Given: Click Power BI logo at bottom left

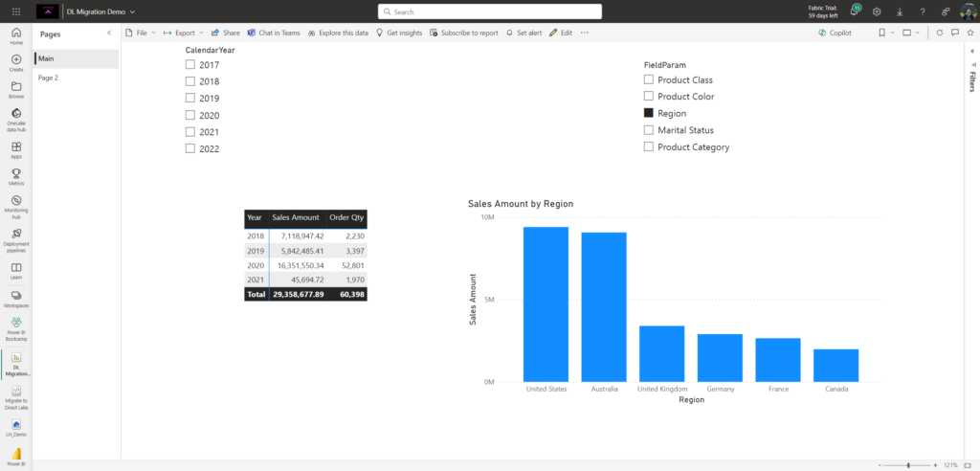Looking at the screenshot, I should 16,456.
